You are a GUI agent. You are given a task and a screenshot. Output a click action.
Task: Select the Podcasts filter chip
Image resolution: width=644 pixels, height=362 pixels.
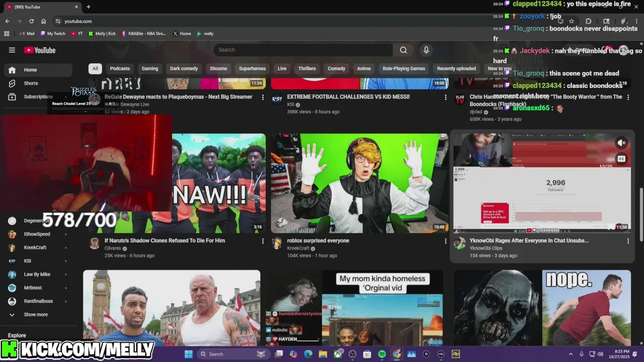click(x=120, y=68)
